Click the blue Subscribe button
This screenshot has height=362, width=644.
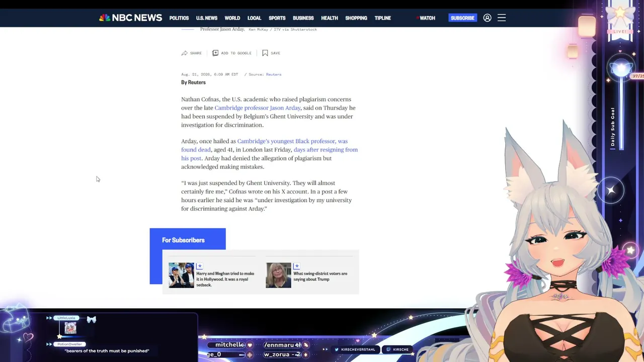[x=462, y=18]
